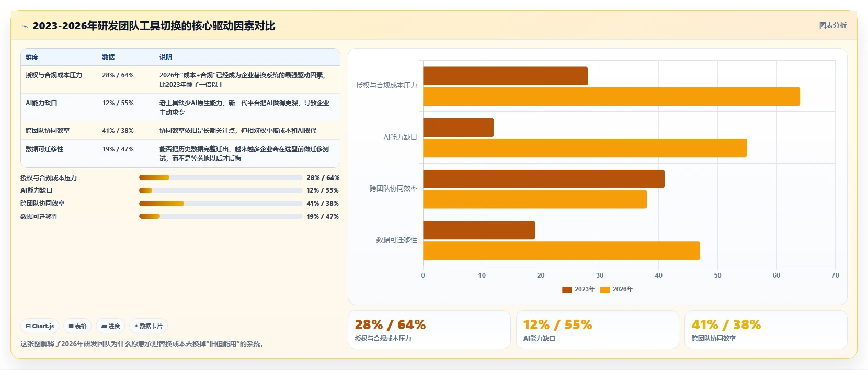
Task: Select the 表格 tag chip
Action: [x=77, y=326]
